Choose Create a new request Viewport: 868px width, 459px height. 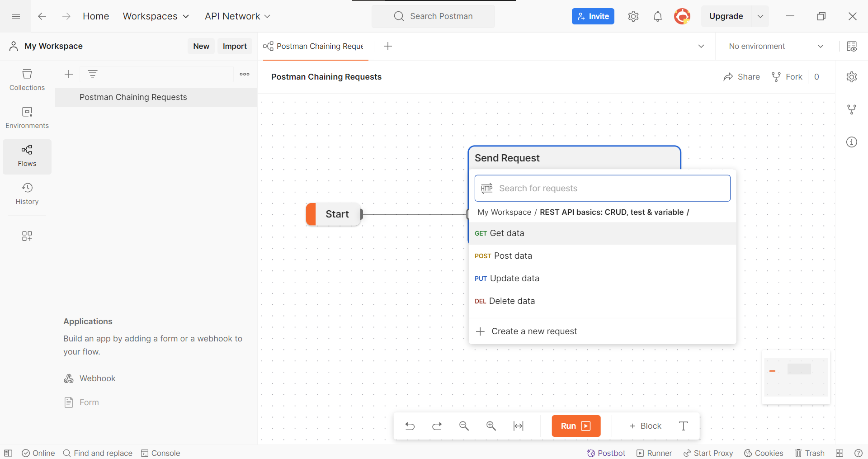pos(603,331)
